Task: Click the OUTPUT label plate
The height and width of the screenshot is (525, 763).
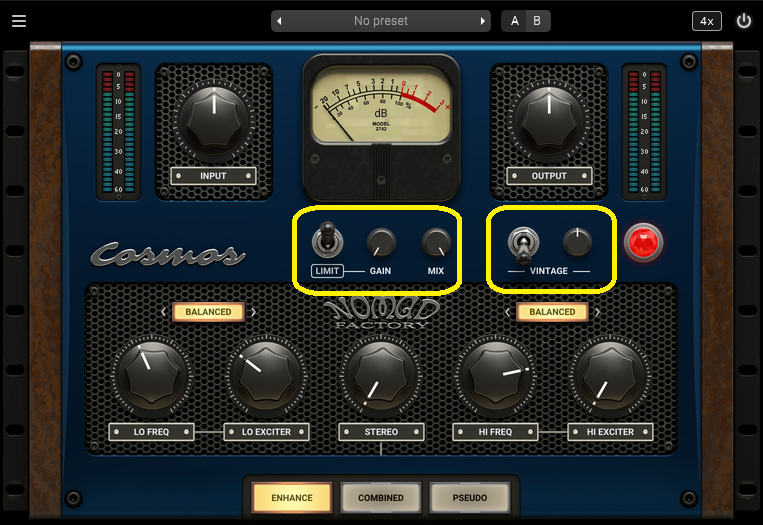Action: (549, 176)
